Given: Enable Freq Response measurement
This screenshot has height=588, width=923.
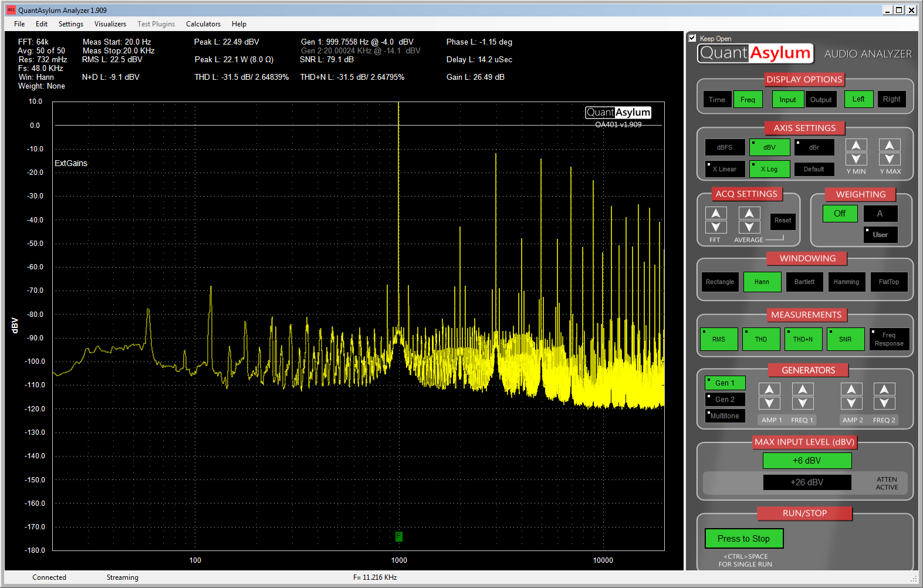Looking at the screenshot, I should point(889,339).
